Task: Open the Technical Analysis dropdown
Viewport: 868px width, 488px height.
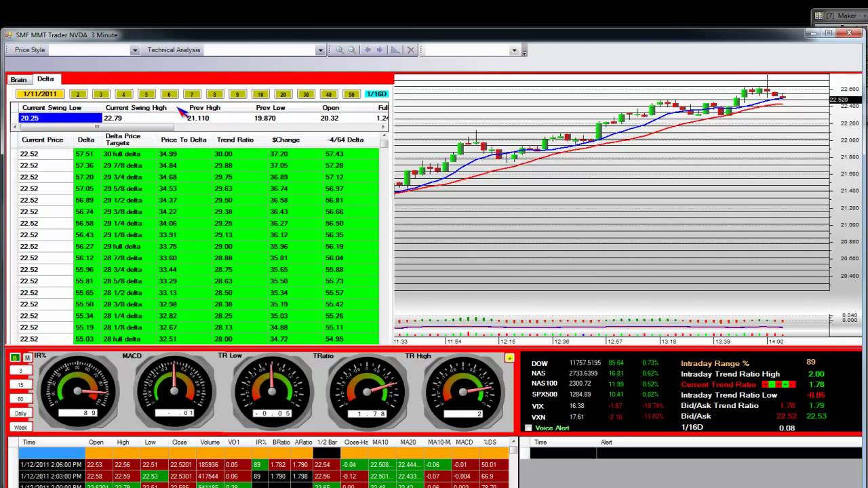Action: (x=320, y=50)
